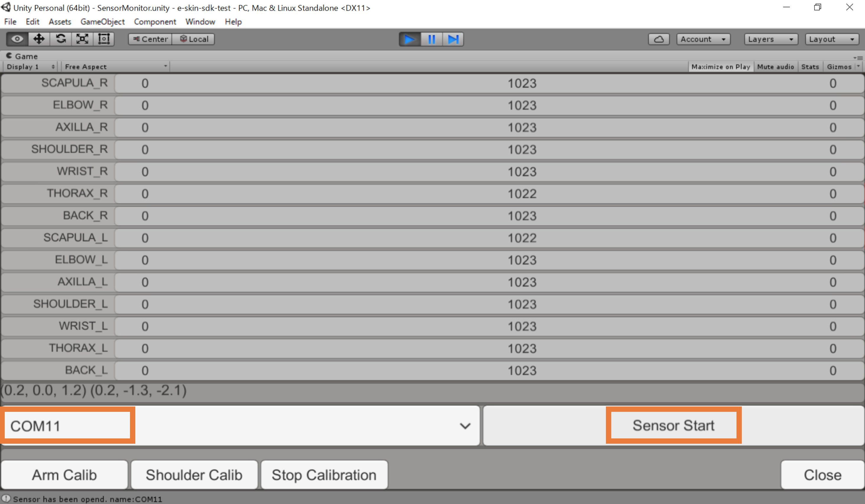Open the Edit menu
865x504 pixels.
coord(32,22)
